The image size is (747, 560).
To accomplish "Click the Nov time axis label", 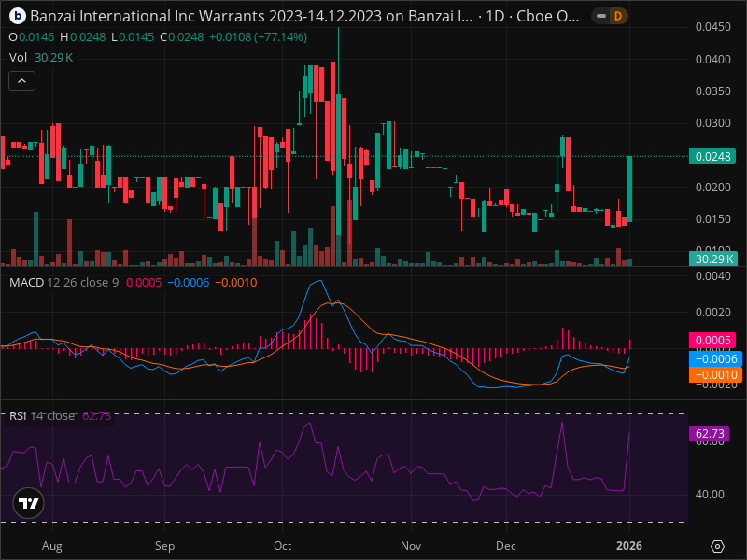I will point(411,546).
